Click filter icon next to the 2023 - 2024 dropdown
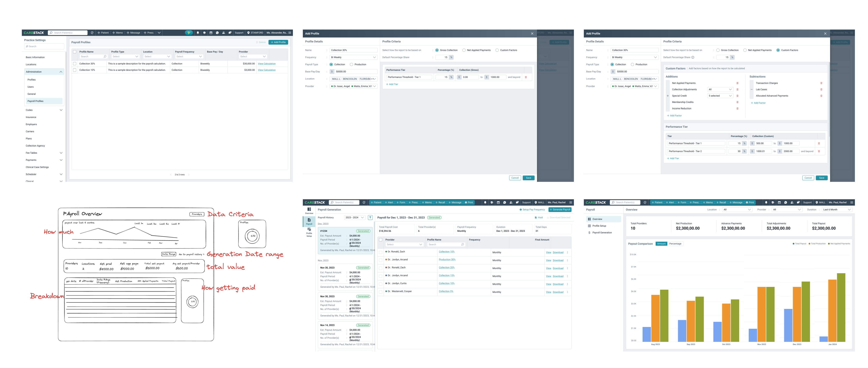The height and width of the screenshot is (368, 868). coord(370,217)
